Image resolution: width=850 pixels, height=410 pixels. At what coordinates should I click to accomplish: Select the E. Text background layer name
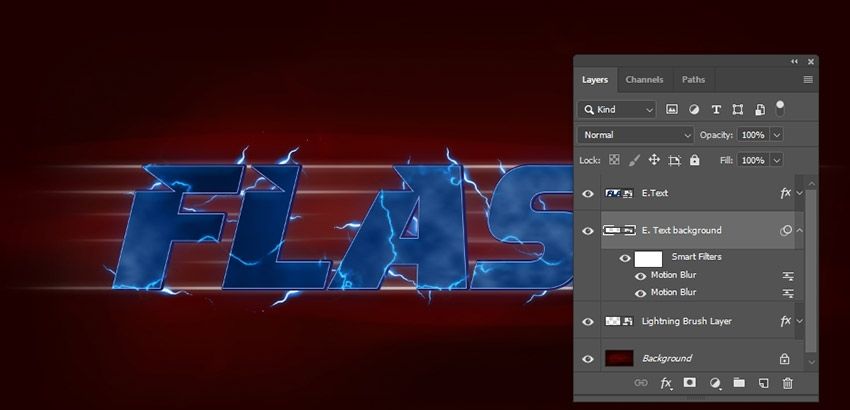[x=681, y=230]
